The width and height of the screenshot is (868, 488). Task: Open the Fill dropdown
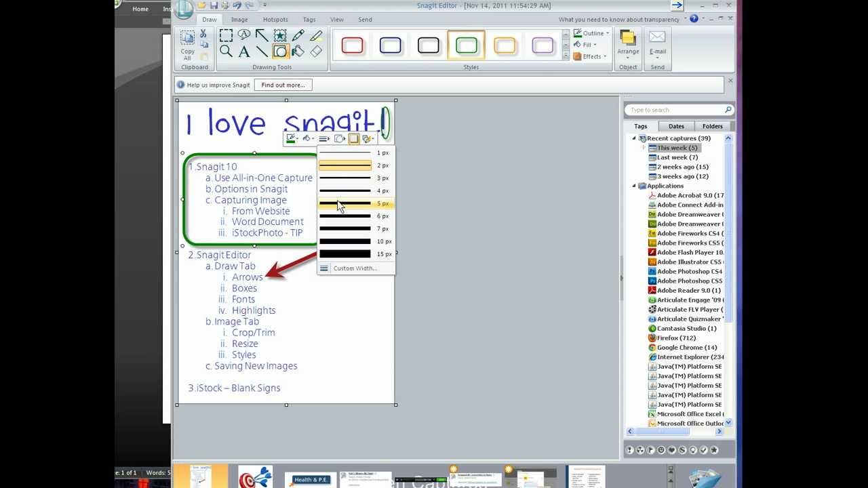click(585, 45)
